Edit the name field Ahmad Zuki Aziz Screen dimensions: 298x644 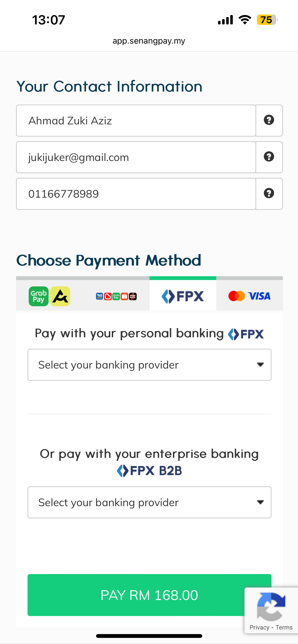tap(136, 121)
